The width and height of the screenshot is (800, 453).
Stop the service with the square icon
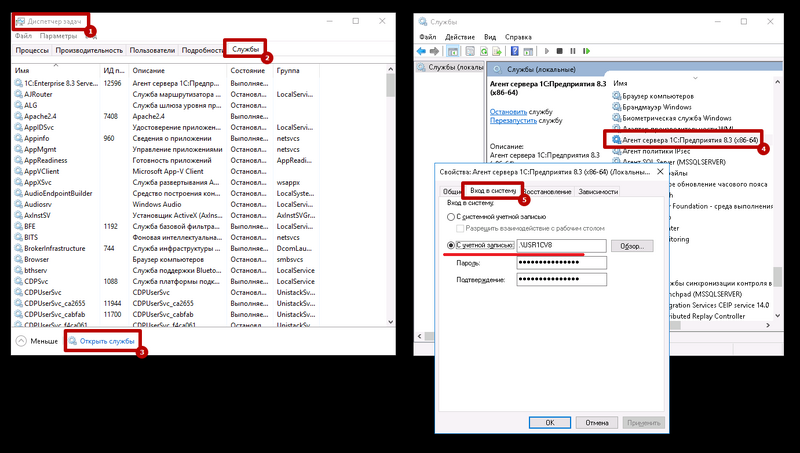[x=560, y=51]
